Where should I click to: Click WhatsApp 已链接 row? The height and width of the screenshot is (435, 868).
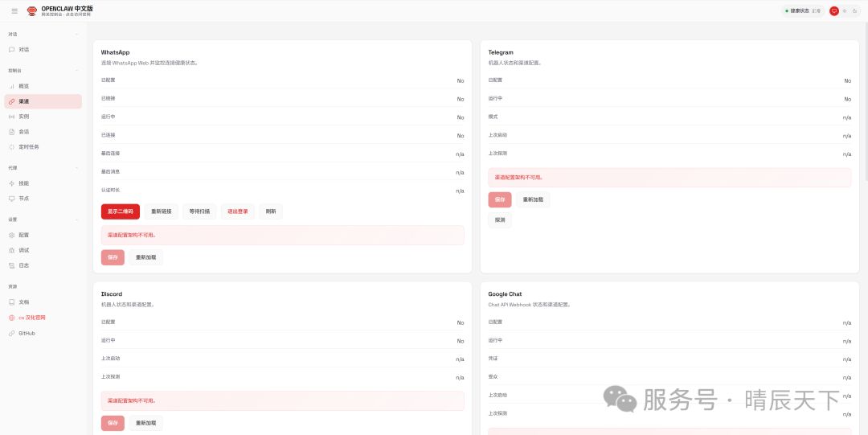click(282, 99)
